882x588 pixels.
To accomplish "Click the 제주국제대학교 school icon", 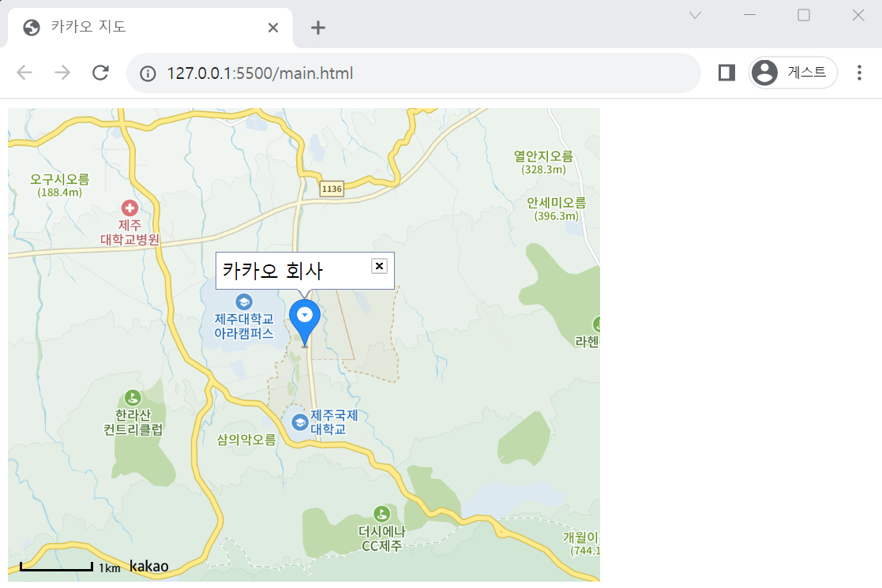I will point(300,421).
